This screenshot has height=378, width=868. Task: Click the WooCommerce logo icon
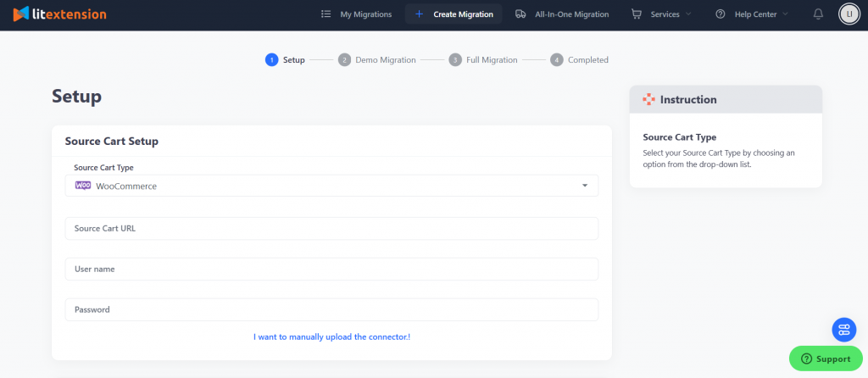83,186
